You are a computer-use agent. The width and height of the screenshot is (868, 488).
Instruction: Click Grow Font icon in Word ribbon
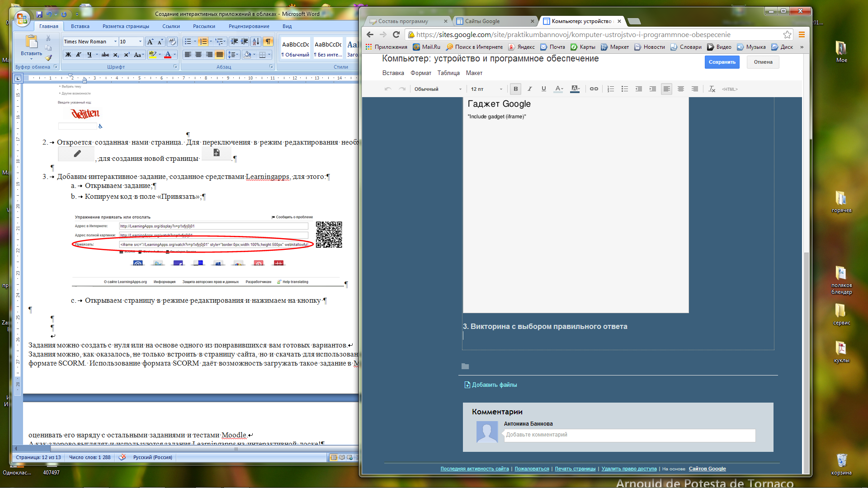click(150, 42)
